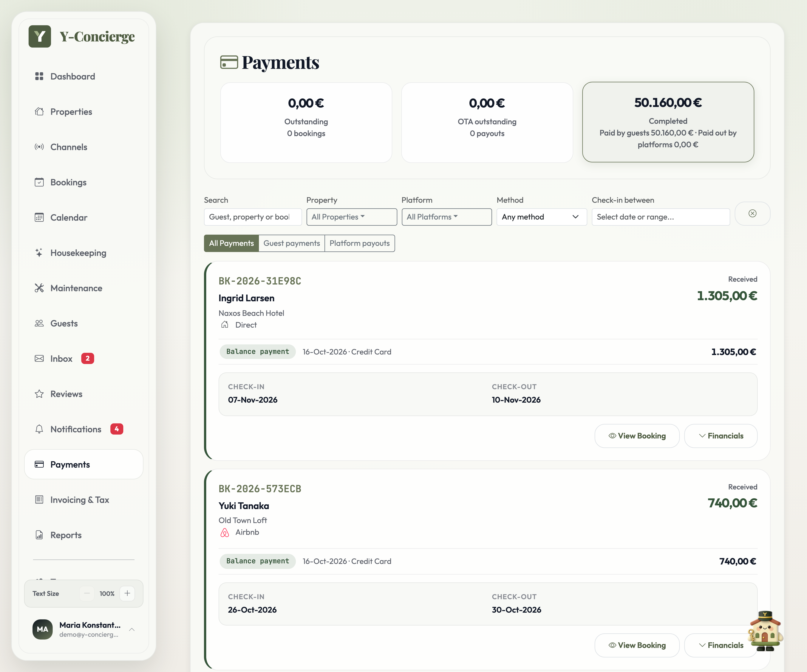Viewport: 807px width, 672px height.
Task: Click the Notifications badge showing 4
Action: (x=117, y=429)
